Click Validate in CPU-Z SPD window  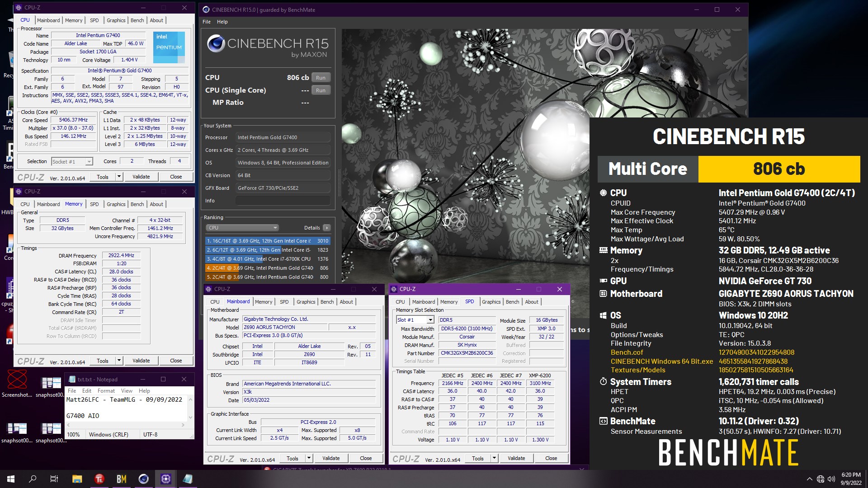516,458
